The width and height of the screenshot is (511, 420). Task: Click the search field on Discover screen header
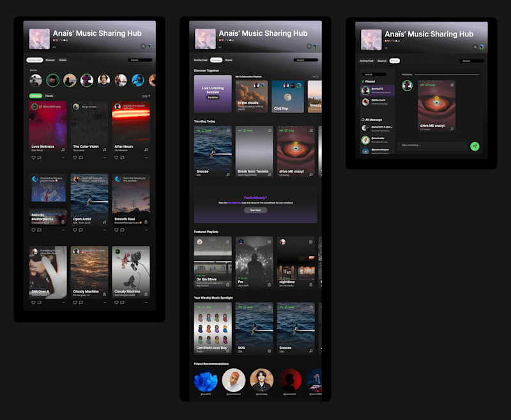coord(306,60)
